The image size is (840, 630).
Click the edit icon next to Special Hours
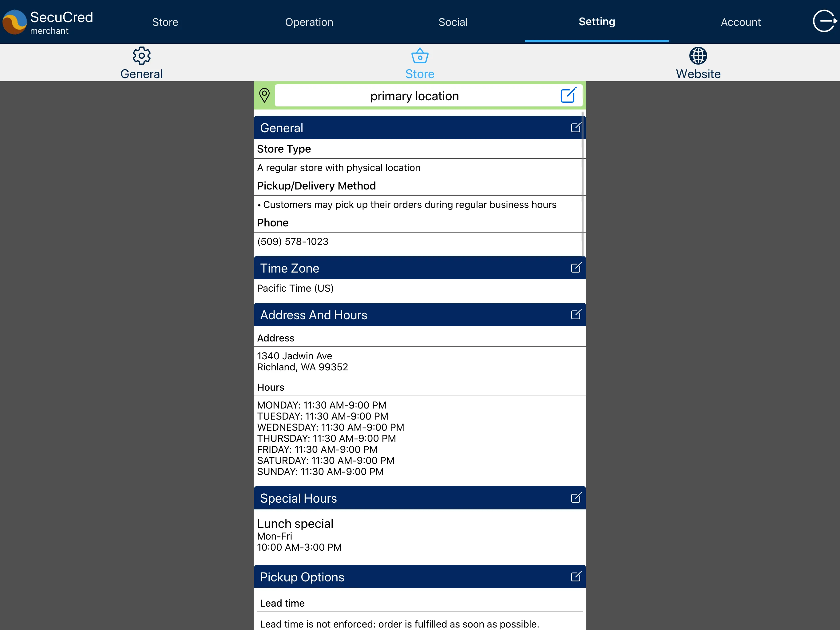click(x=575, y=498)
